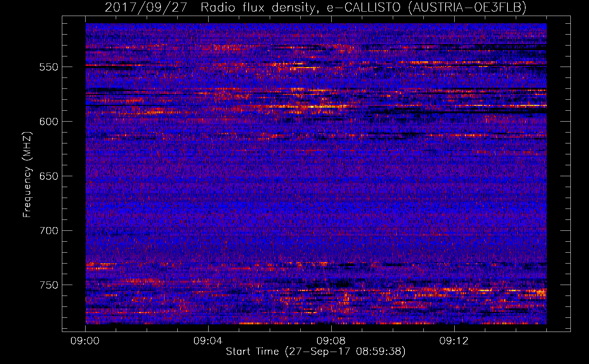This screenshot has width=589, height=364.
Task: Click the 700 frequency tick label
Action: point(49,231)
